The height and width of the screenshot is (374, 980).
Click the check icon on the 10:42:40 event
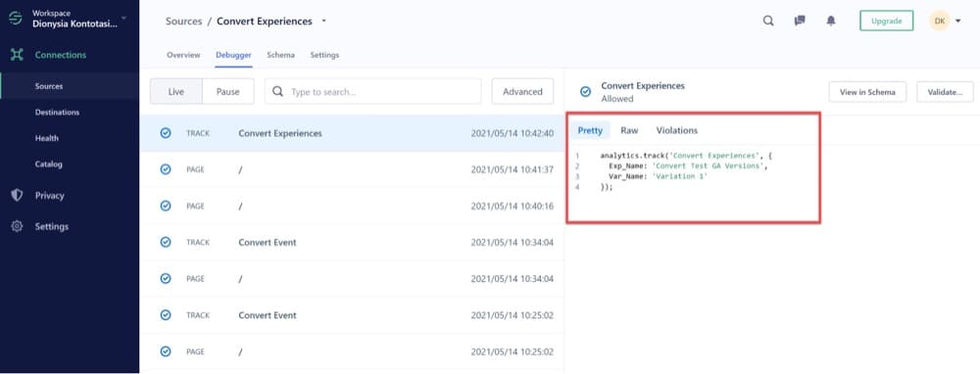point(166,133)
